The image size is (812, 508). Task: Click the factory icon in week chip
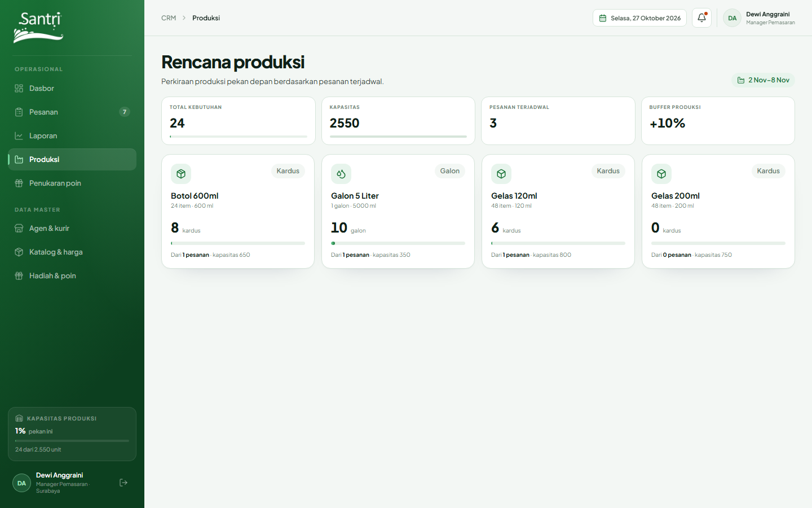pos(741,80)
